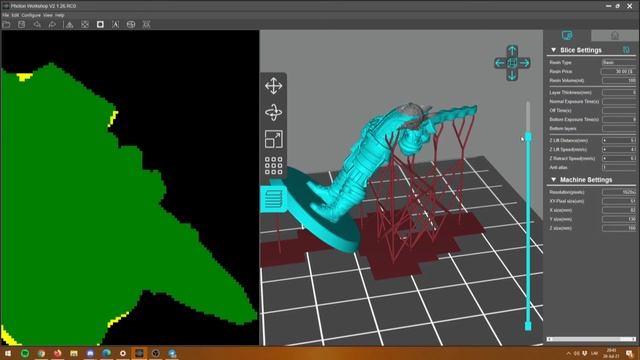
Task: Click the Resolution input field
Action: 619,192
